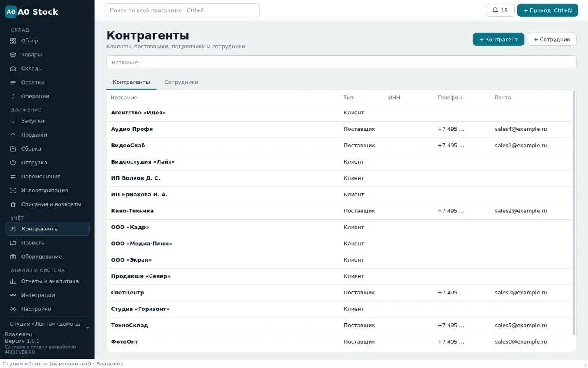Click the Списания и возвраты trash icon
588x368 pixels.
[13, 204]
